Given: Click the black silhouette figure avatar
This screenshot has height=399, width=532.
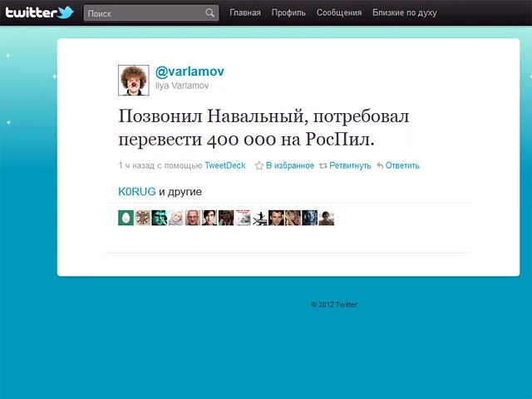Looking at the screenshot, I should 259,218.
